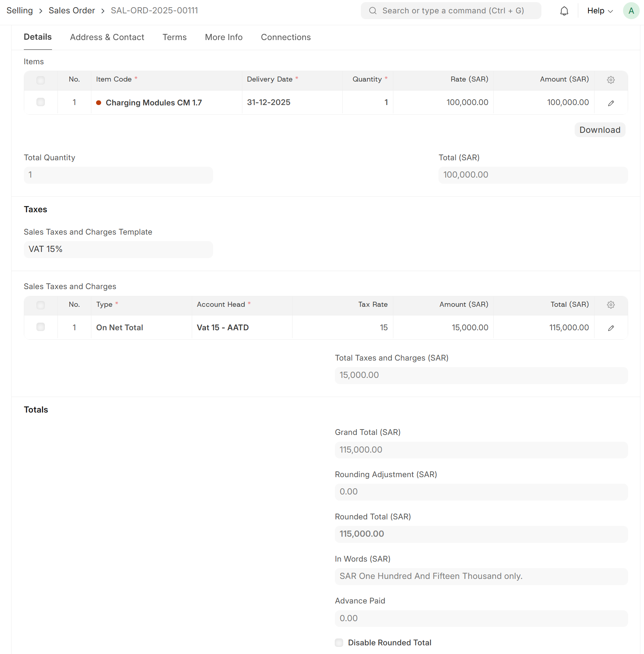Screen dimensions: 644x654
Task: Select all rows in Items table
Action: tap(41, 80)
